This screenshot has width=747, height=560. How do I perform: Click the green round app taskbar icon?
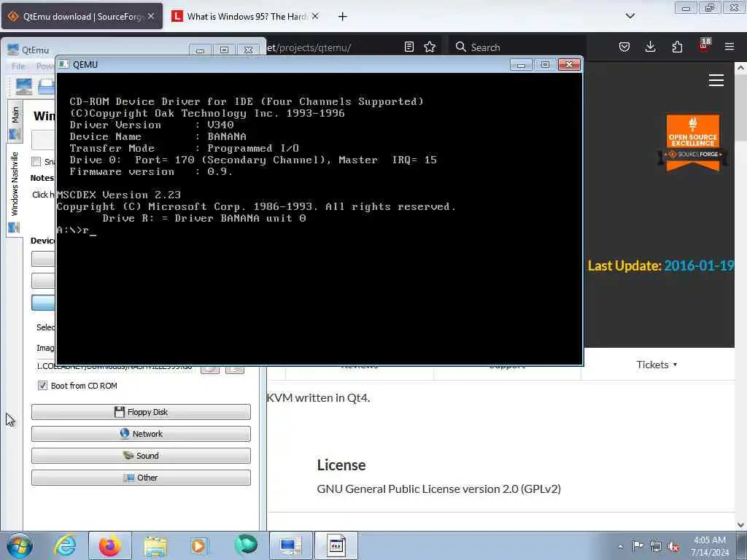(x=246, y=545)
